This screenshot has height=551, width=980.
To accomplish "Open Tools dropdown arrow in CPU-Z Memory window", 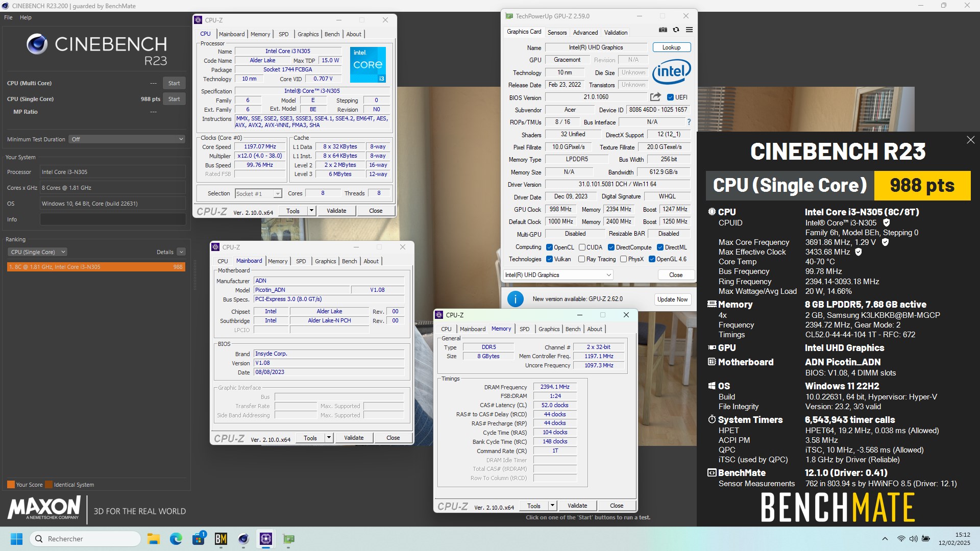I will click(552, 506).
